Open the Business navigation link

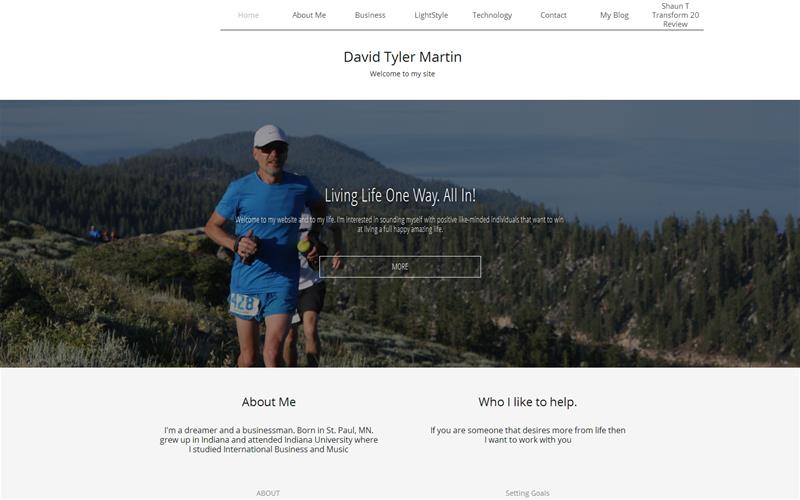pos(370,15)
